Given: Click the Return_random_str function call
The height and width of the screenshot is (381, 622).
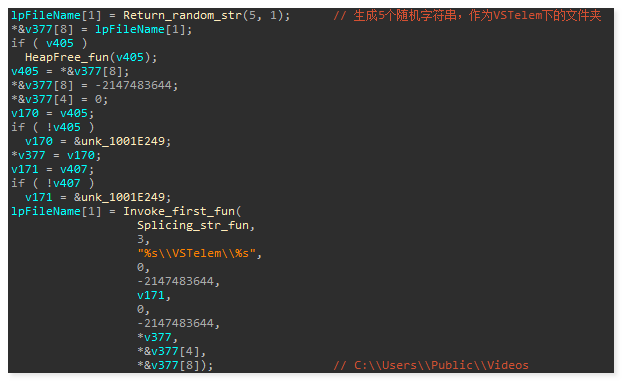Looking at the screenshot, I should pos(206,15).
